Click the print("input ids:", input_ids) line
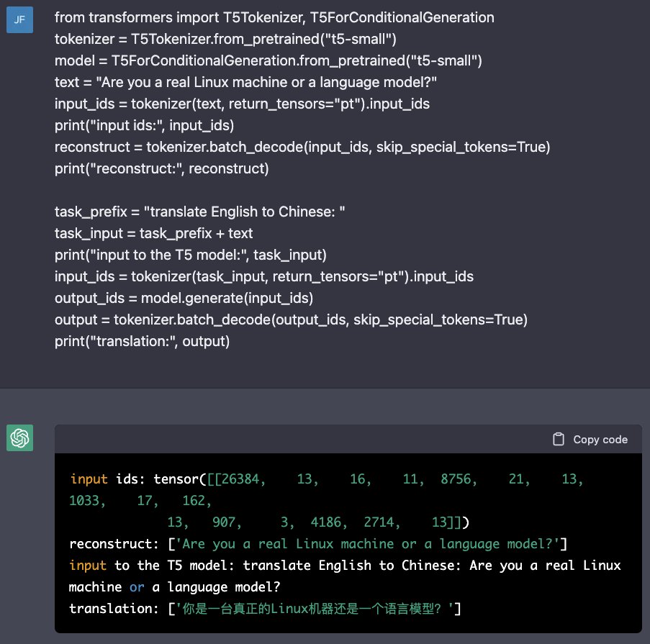This screenshot has width=650, height=644. (144, 125)
